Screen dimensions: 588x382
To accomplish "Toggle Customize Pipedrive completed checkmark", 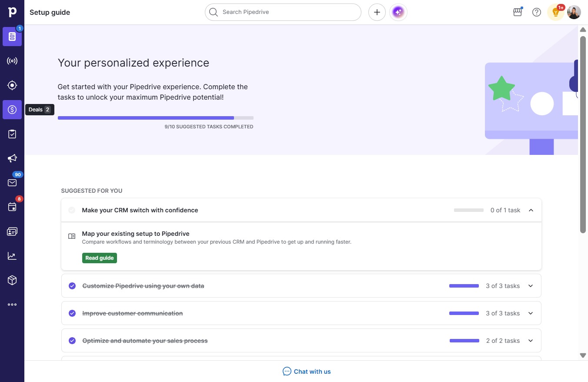I will [x=72, y=286].
